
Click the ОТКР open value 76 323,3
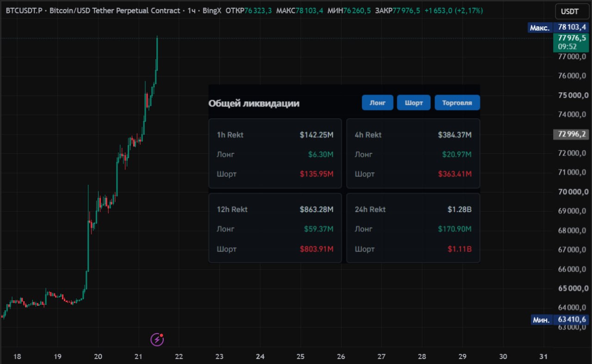pyautogui.click(x=258, y=10)
